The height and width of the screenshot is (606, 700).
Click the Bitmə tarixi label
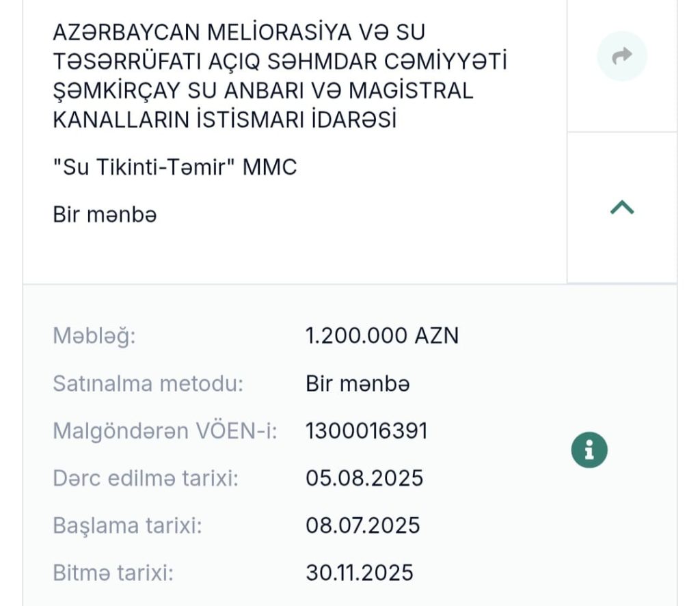[x=113, y=573]
